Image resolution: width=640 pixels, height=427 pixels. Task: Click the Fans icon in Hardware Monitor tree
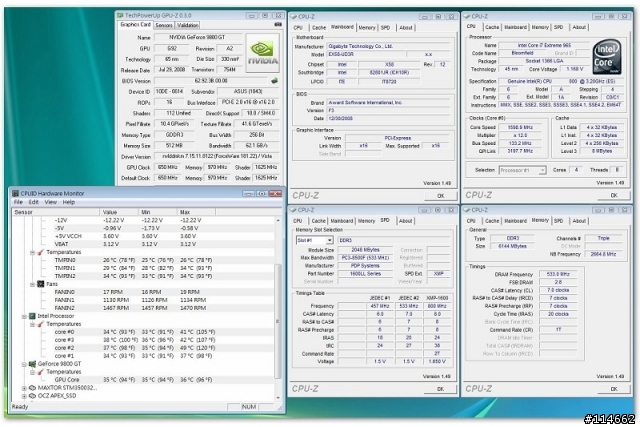point(40,284)
